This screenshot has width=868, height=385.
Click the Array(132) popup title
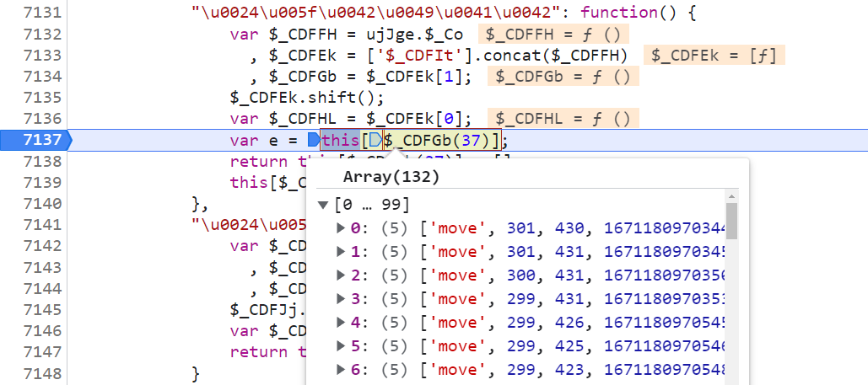(391, 177)
